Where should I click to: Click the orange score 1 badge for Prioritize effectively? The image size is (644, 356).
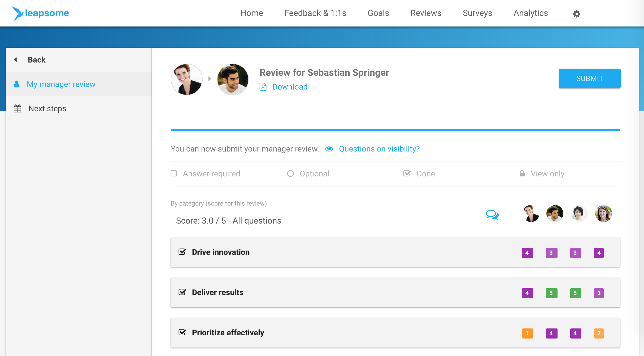click(x=527, y=333)
